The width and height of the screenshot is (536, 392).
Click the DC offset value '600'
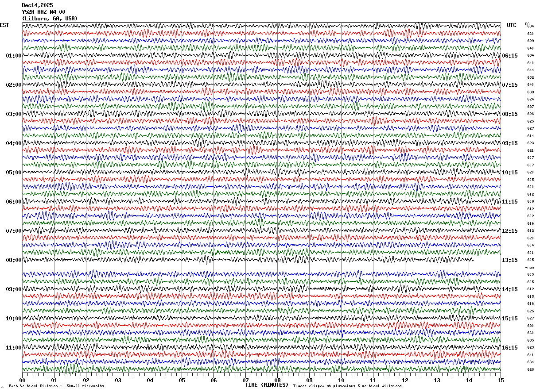coord(530,187)
